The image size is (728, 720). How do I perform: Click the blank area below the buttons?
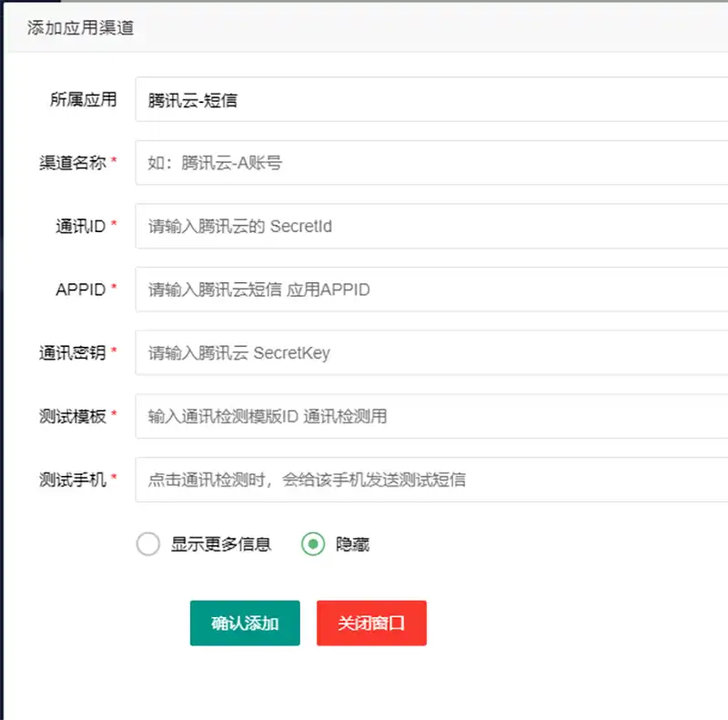(x=364, y=683)
